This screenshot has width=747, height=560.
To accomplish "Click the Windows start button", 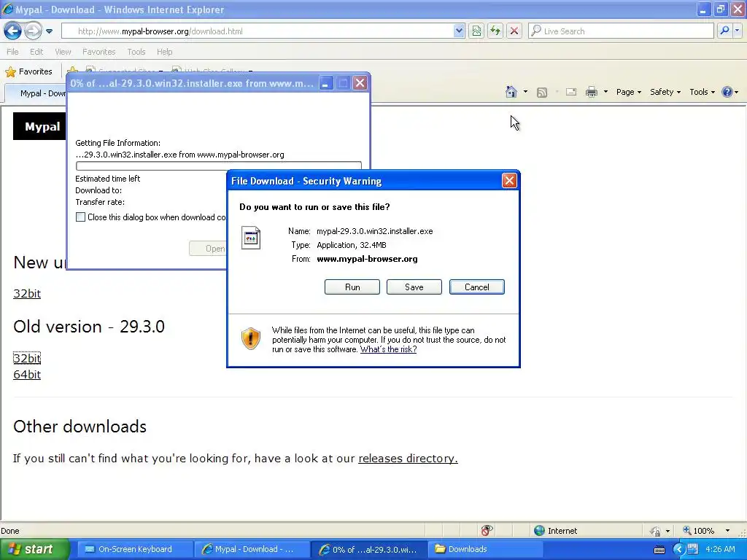I will click(34, 549).
